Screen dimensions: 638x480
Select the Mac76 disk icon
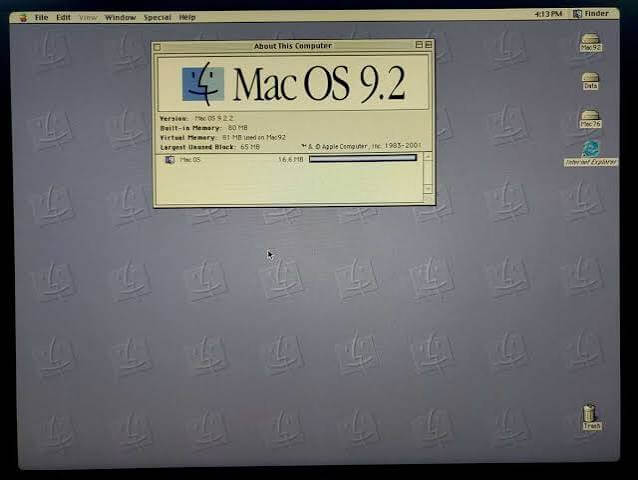click(590, 119)
